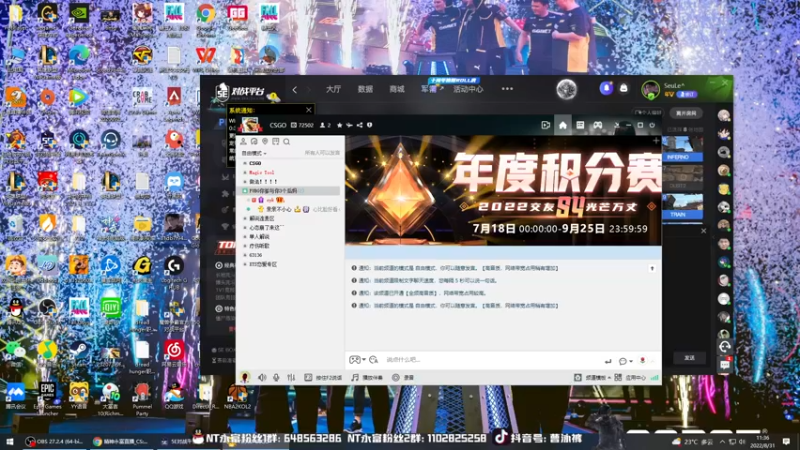The image size is (800, 450).
Task: Expand the 心态崩了来这 channel
Action: click(245, 228)
